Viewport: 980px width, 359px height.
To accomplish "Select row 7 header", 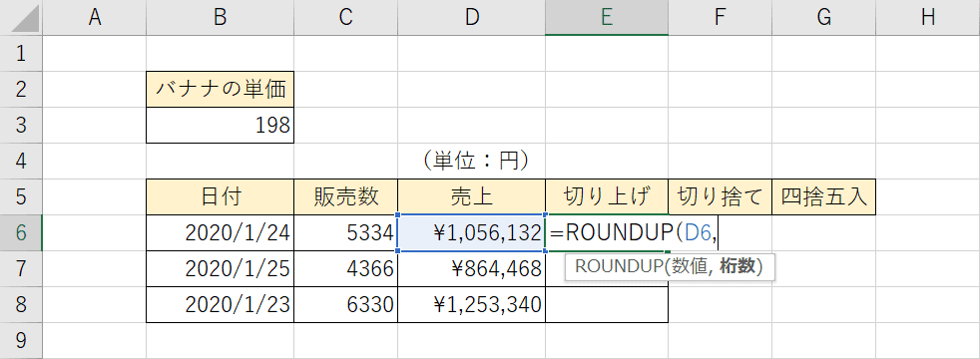I will click(x=21, y=268).
